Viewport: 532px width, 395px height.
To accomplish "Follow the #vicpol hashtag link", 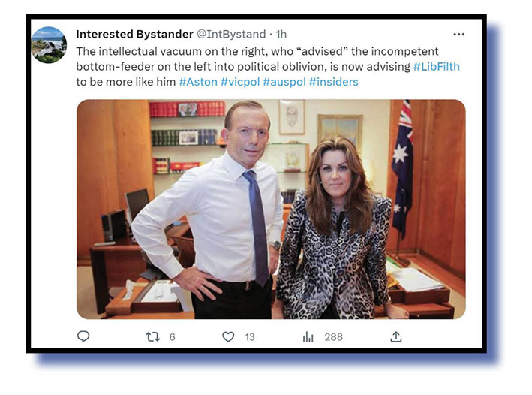I will (x=240, y=82).
